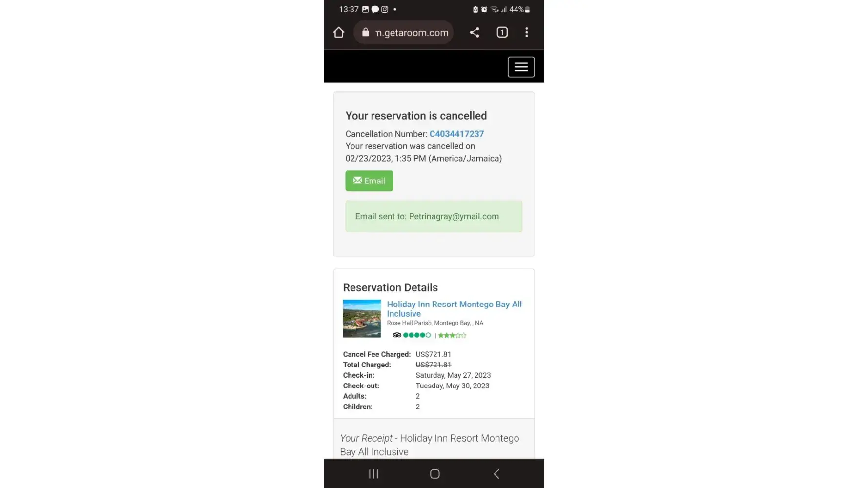Open Holiday Inn Resort Montego Bay link
Screen dimensions: 868x488
pos(455,309)
